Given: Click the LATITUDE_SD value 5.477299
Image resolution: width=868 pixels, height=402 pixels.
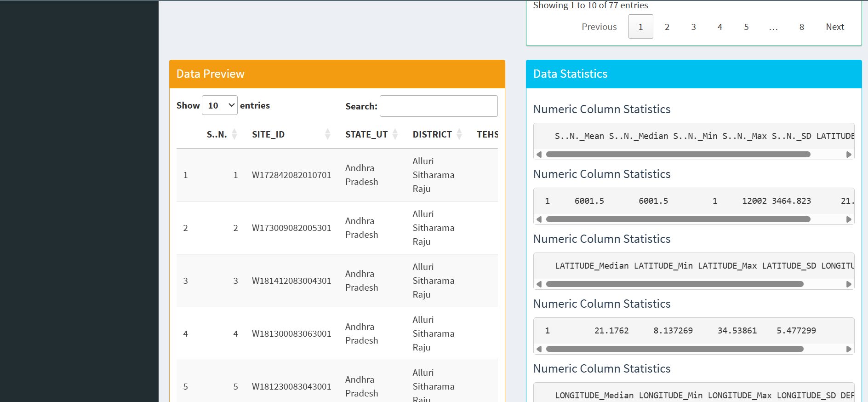Looking at the screenshot, I should pyautogui.click(x=796, y=330).
